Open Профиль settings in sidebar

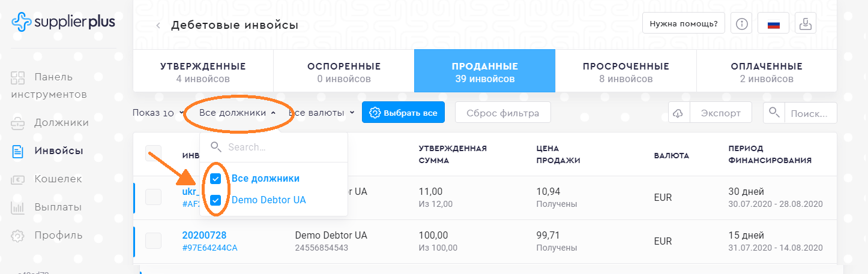(58, 235)
